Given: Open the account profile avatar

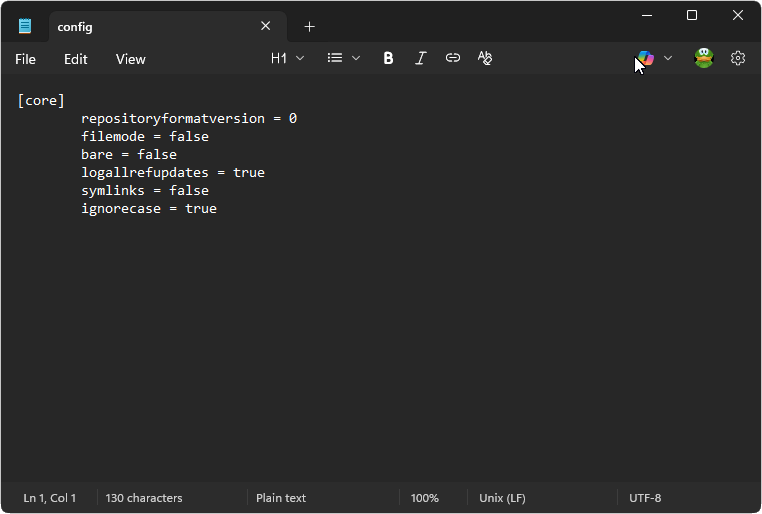Looking at the screenshot, I should (x=704, y=58).
